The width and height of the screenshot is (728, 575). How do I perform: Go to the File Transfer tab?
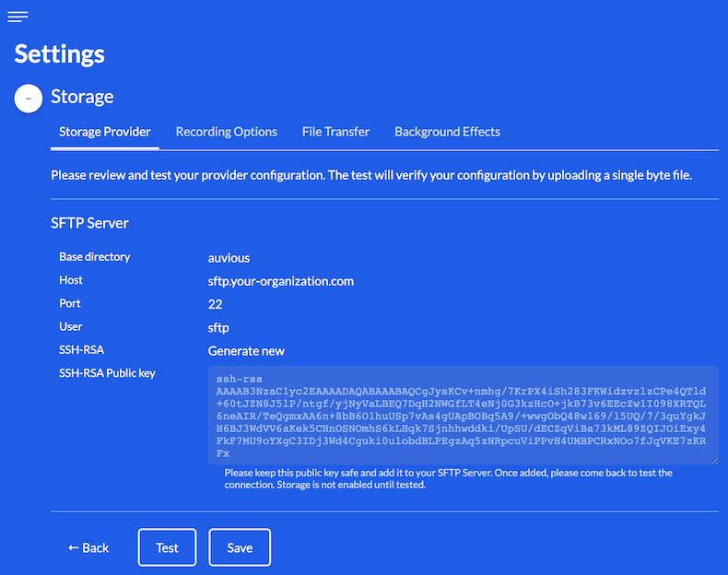click(335, 132)
